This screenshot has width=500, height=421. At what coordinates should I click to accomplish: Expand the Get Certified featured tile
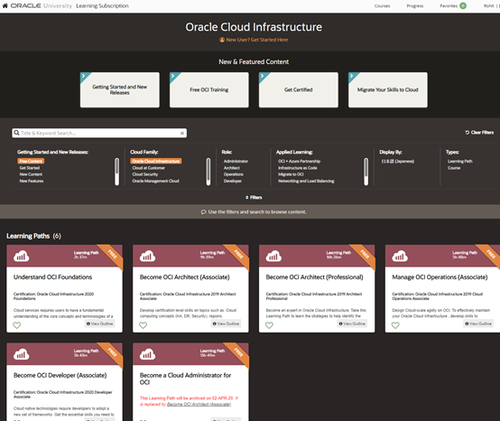coord(298,90)
